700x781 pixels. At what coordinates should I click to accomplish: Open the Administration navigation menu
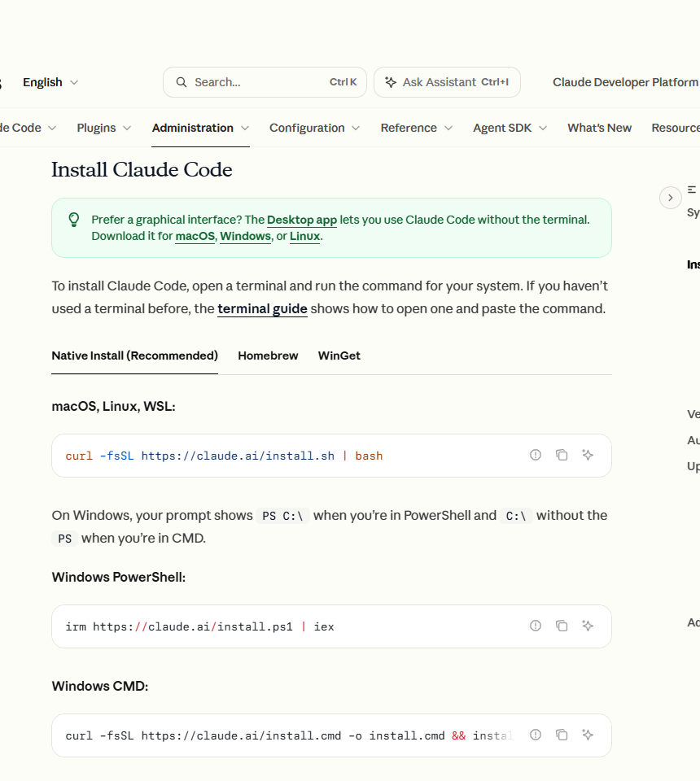[x=200, y=128]
